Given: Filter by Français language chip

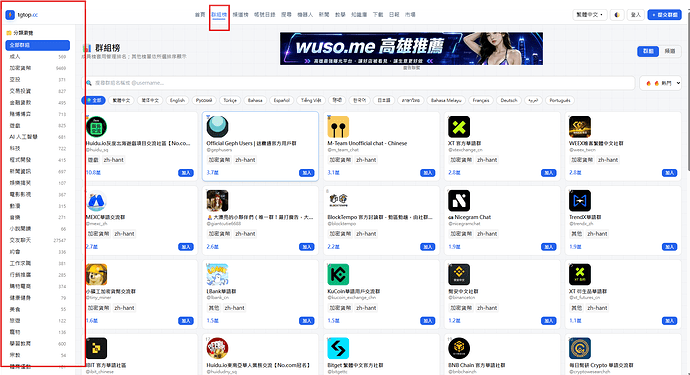Looking at the screenshot, I should click(481, 100).
